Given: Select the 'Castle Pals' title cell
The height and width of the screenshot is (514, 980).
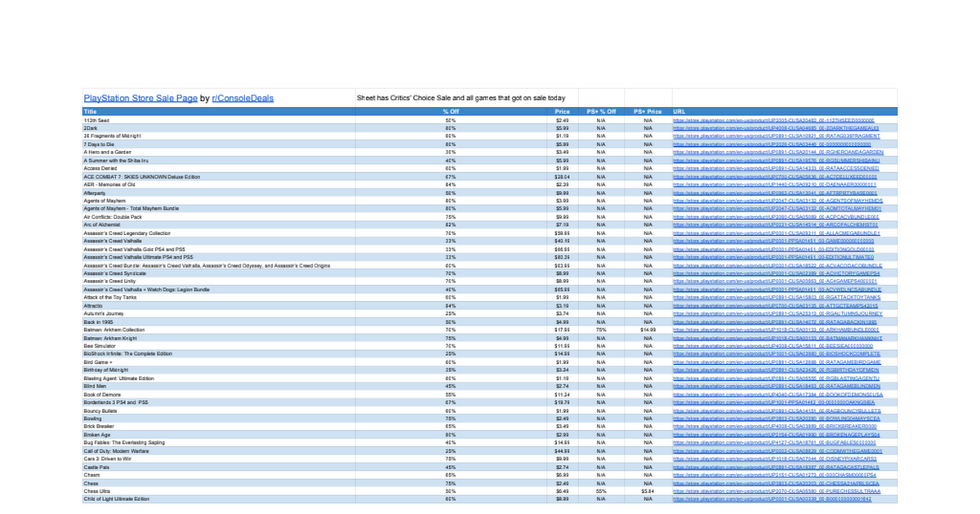Looking at the screenshot, I should pos(220,467).
